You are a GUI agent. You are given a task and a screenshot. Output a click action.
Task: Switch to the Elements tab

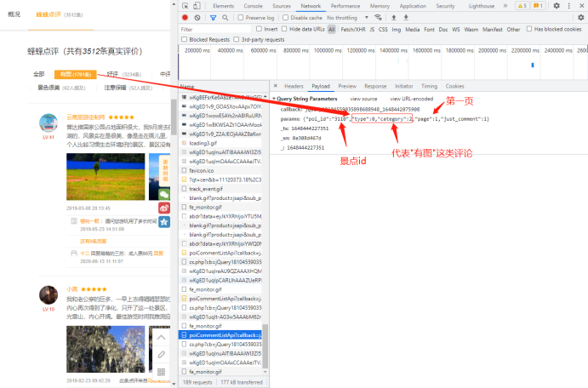(224, 6)
